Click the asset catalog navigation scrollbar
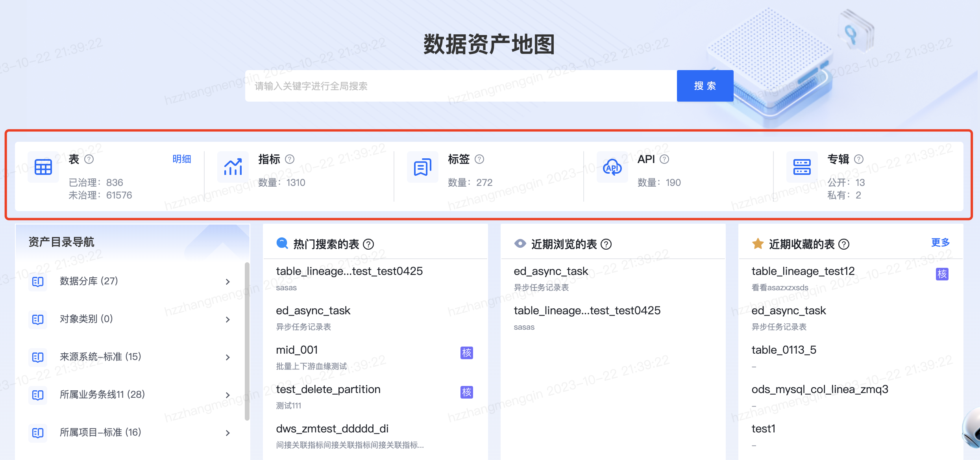This screenshot has height=460, width=980. click(x=247, y=341)
